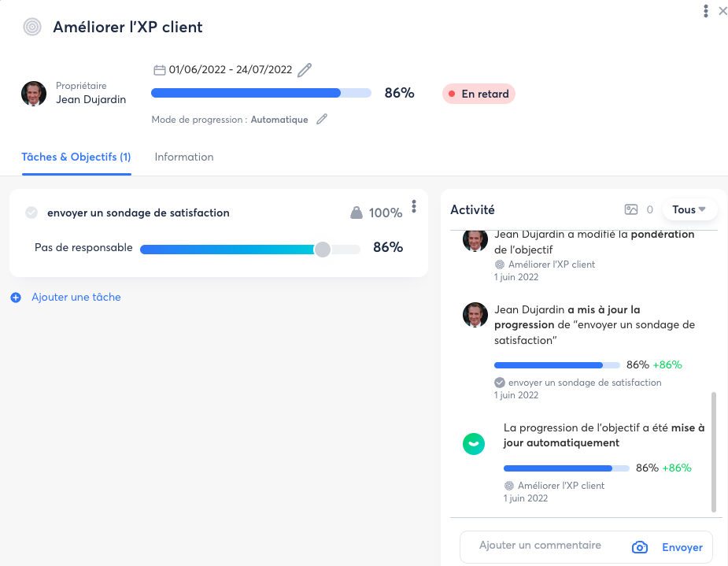The width and height of the screenshot is (728, 566).
Task: Click the weight icon beside 100%
Action: [x=357, y=213]
